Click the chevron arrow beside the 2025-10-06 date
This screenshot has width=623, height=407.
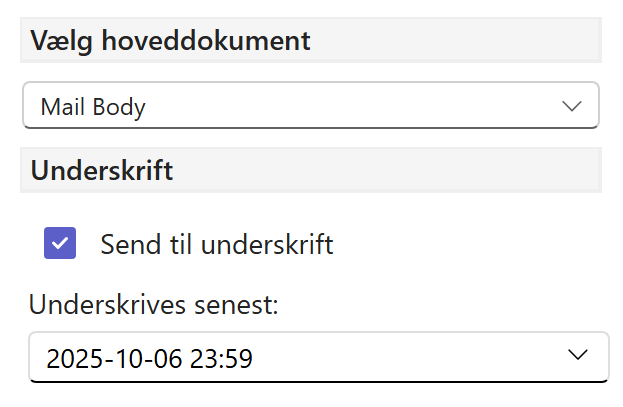coord(577,355)
